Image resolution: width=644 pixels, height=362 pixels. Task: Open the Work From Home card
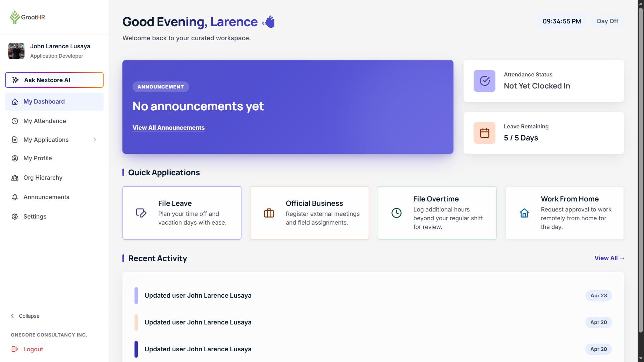[565, 213]
